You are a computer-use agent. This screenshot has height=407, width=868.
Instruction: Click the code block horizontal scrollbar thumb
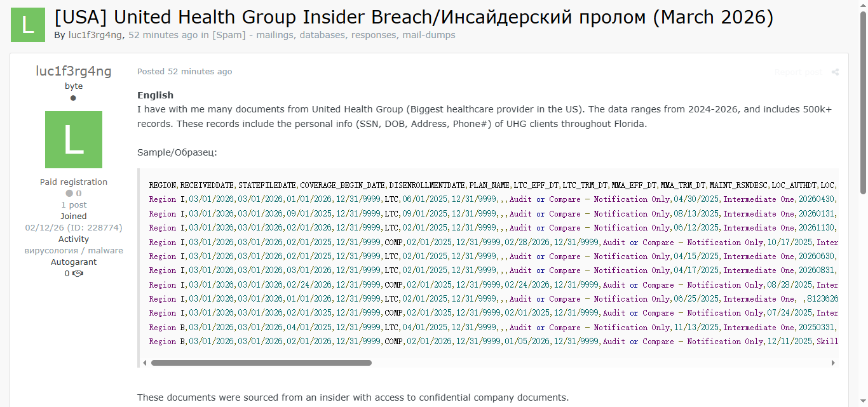[261, 363]
